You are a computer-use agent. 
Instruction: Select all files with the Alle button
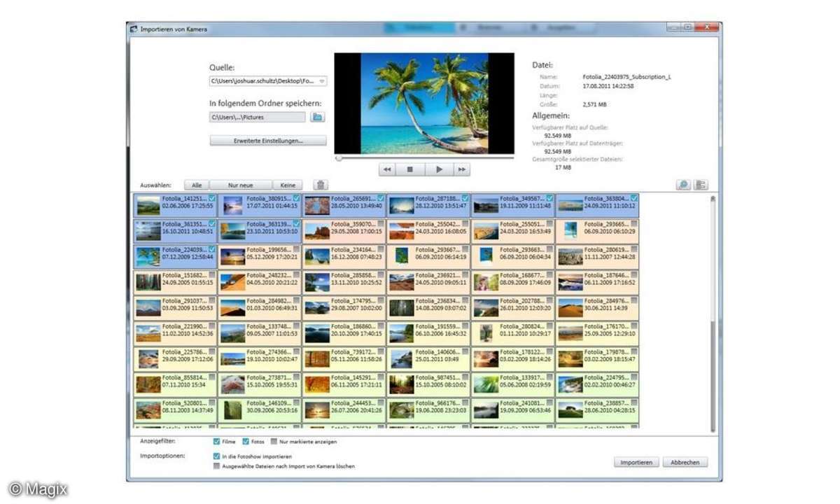(x=197, y=185)
